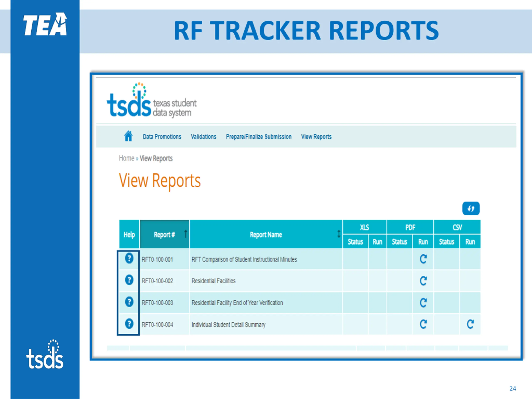The image size is (532, 399).
Task: Click the 'Residential Facilities' report name
Action: pos(213,281)
